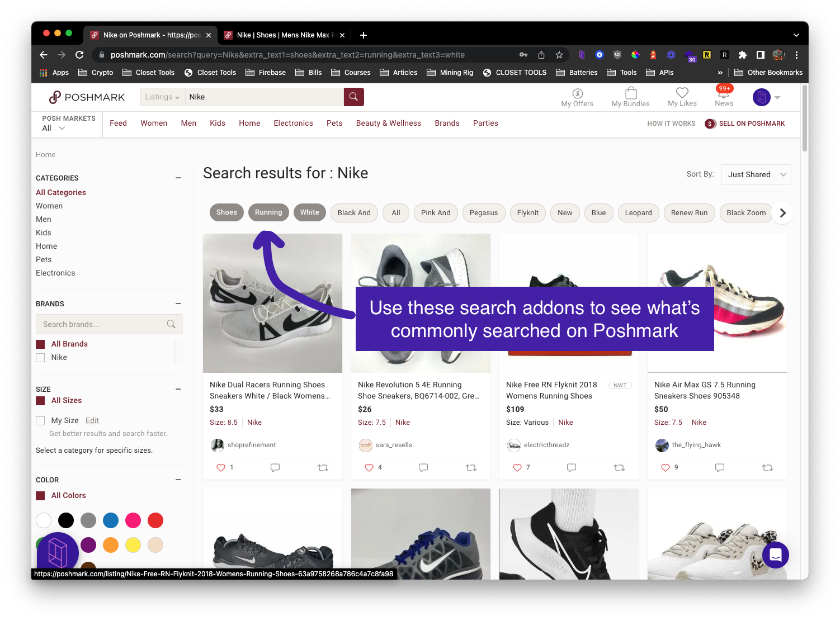
Task: Click the Search brands input field
Action: (109, 324)
